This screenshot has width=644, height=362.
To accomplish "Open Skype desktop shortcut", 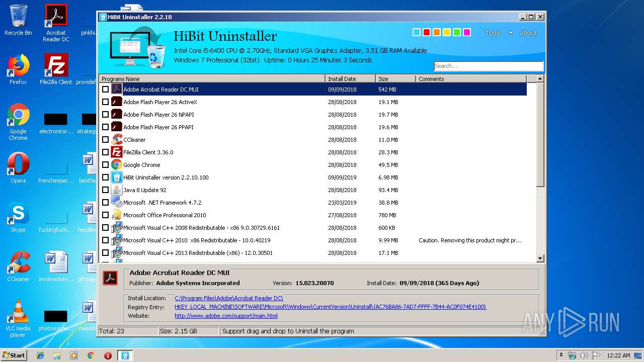I will tap(18, 217).
